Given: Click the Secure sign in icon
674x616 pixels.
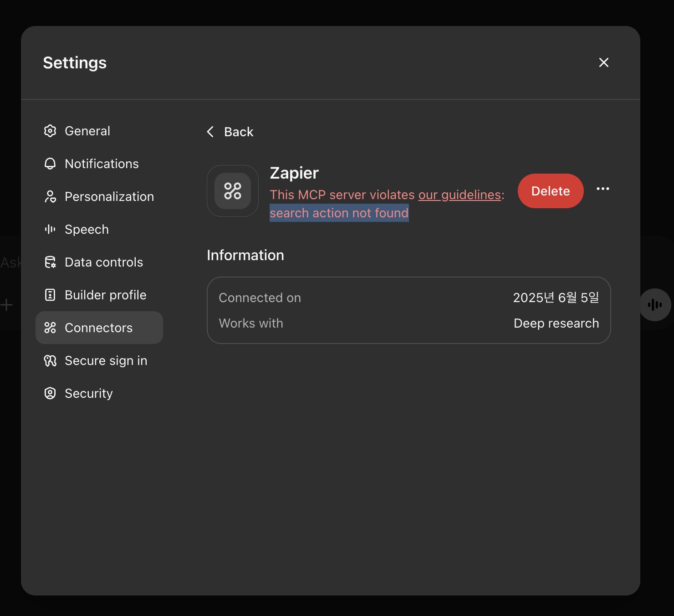Looking at the screenshot, I should [x=50, y=361].
